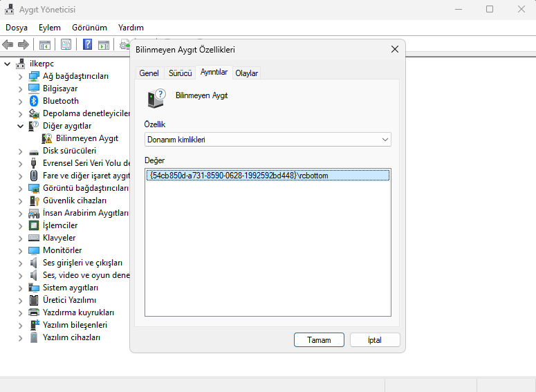Select the İşlemciler tree row
This screenshot has width=536, height=392.
60,225
